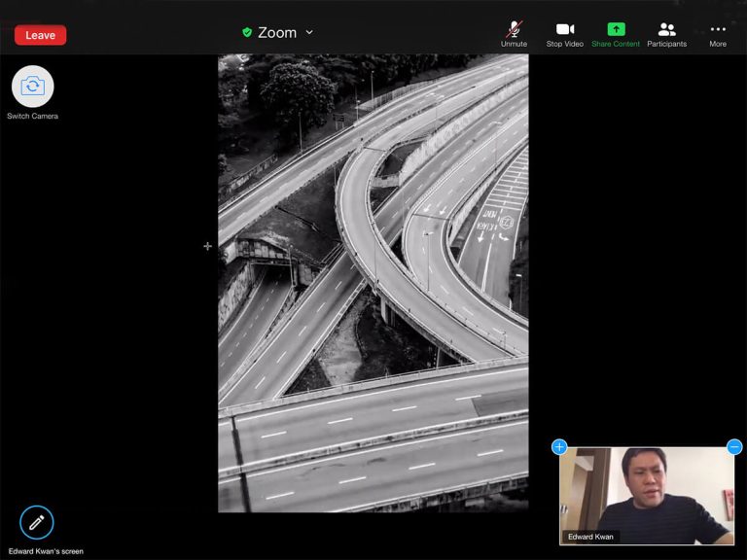Tap the shared highway image
The image size is (747, 560).
coord(373,282)
